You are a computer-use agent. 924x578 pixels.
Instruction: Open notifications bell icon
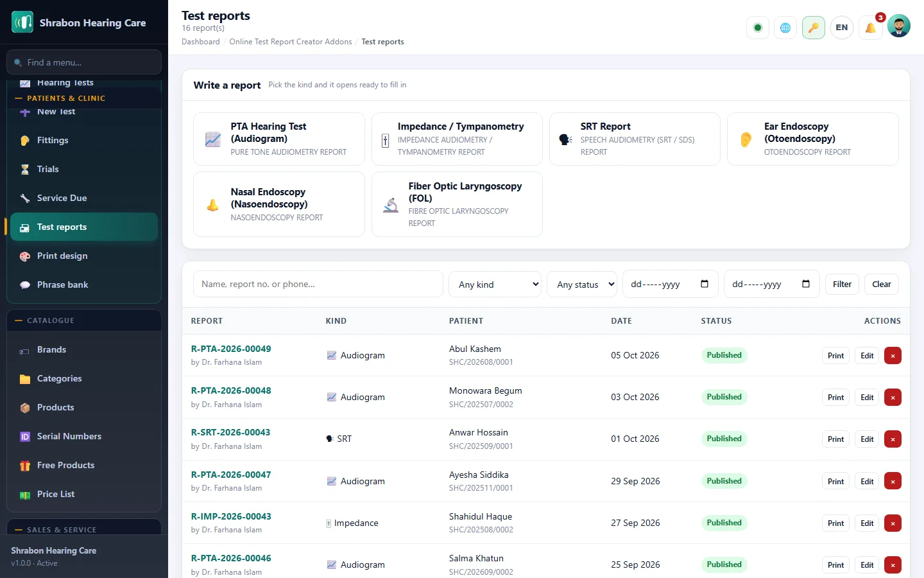(871, 28)
